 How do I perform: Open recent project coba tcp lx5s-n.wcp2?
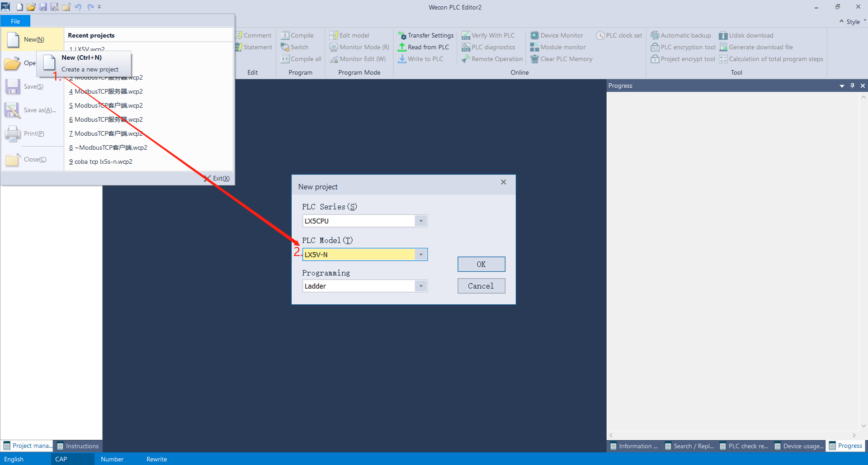click(x=103, y=161)
